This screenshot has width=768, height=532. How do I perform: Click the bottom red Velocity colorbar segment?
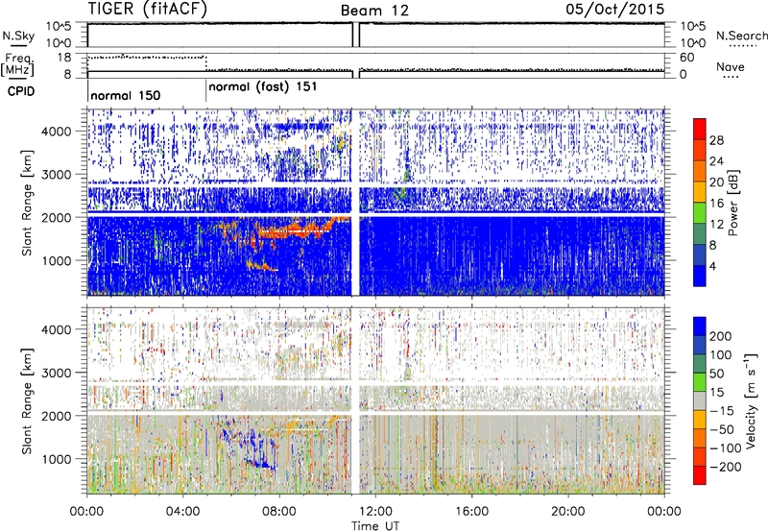[700, 475]
